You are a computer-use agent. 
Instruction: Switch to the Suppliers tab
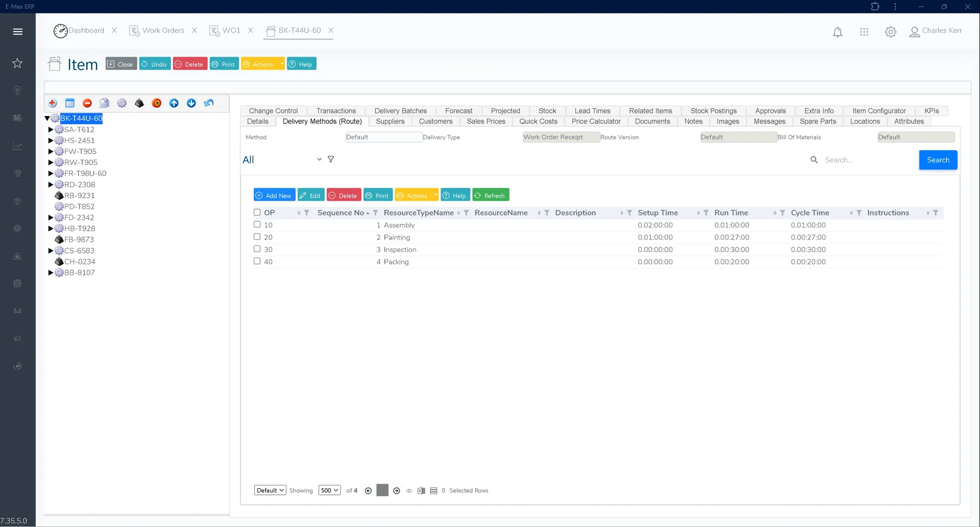[390, 121]
